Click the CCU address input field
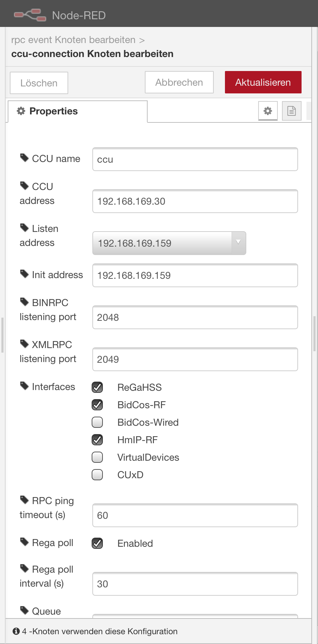Viewport: 318px width, 644px height. point(195,201)
